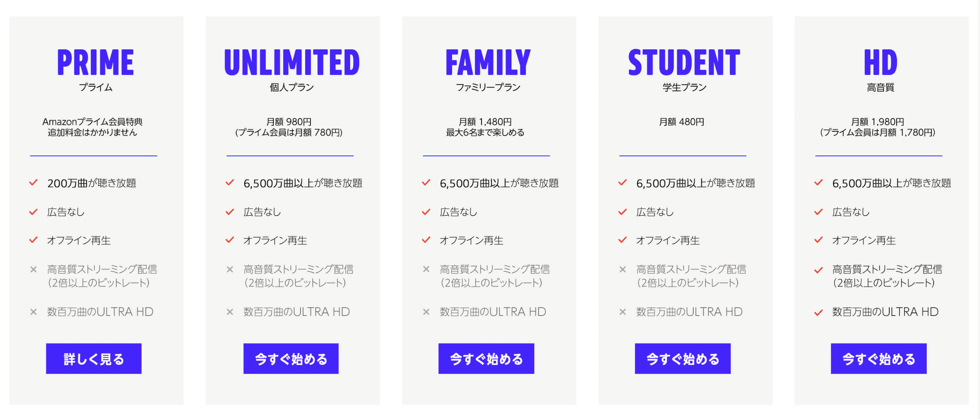
Task: Click HD plan's checkmark for 高音質ストリーミング配信
Action: click(x=818, y=270)
